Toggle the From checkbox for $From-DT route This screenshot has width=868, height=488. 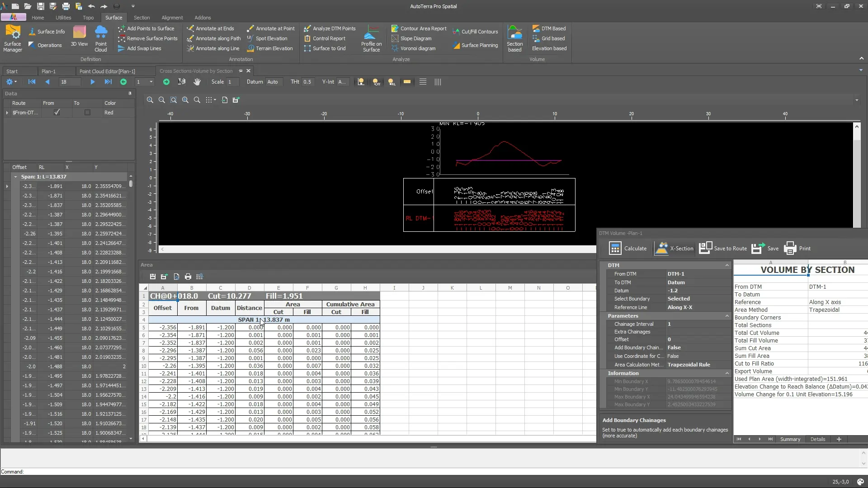coord(57,113)
